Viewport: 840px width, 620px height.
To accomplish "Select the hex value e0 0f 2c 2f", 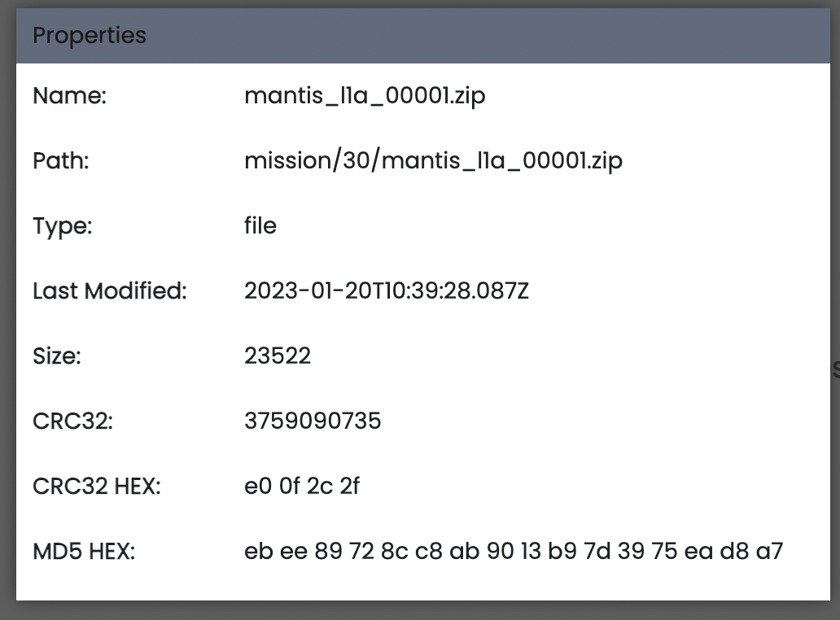I will tap(302, 486).
